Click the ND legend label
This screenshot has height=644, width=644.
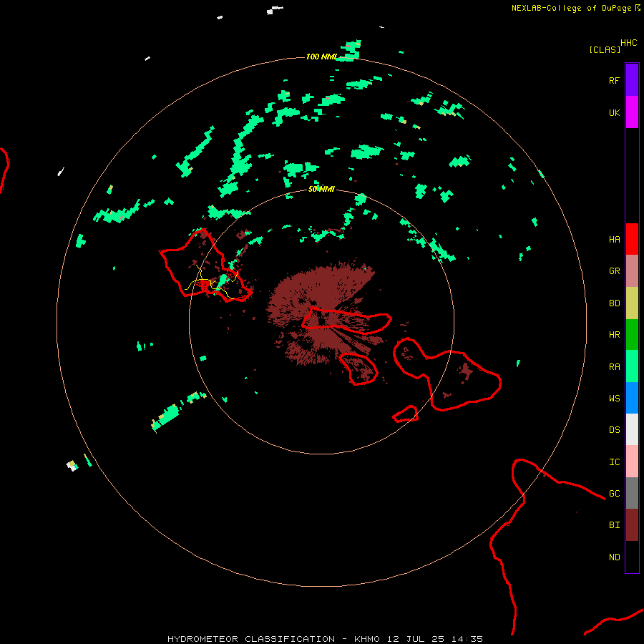(x=615, y=557)
